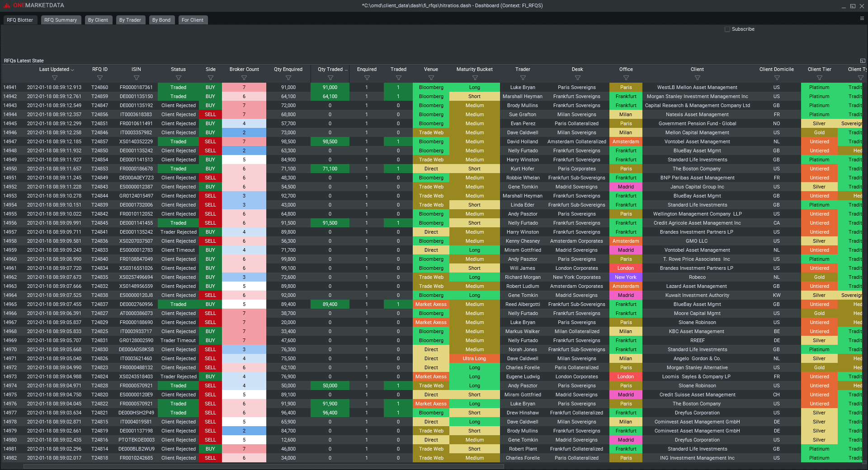868x470 pixels.
Task: Open the Broker Count filter funnel
Action: [x=244, y=78]
